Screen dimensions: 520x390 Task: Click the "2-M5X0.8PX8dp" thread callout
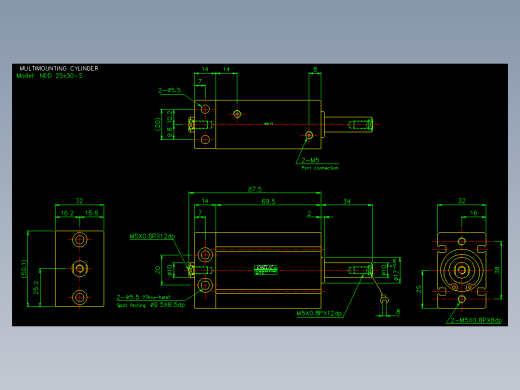tap(476, 320)
